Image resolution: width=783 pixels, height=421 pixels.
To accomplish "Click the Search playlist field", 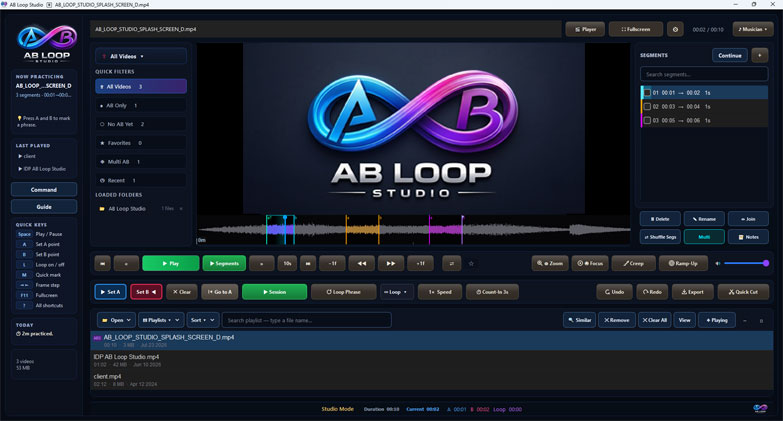I will tap(306, 320).
